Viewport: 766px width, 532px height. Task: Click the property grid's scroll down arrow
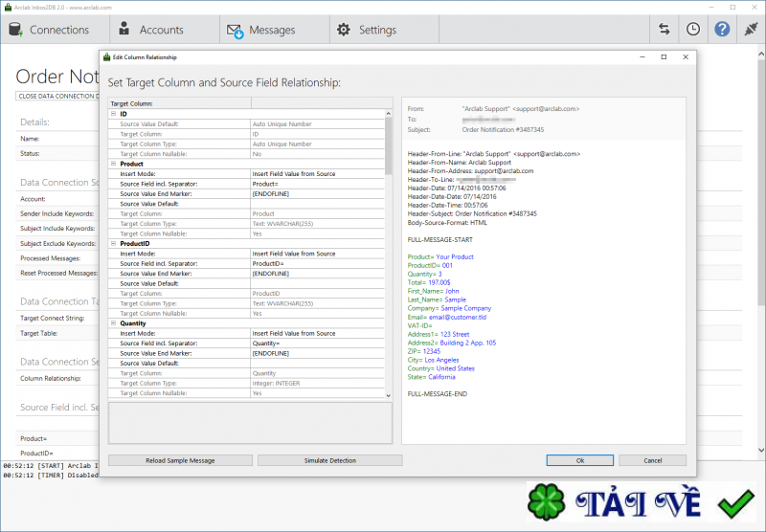(x=389, y=393)
